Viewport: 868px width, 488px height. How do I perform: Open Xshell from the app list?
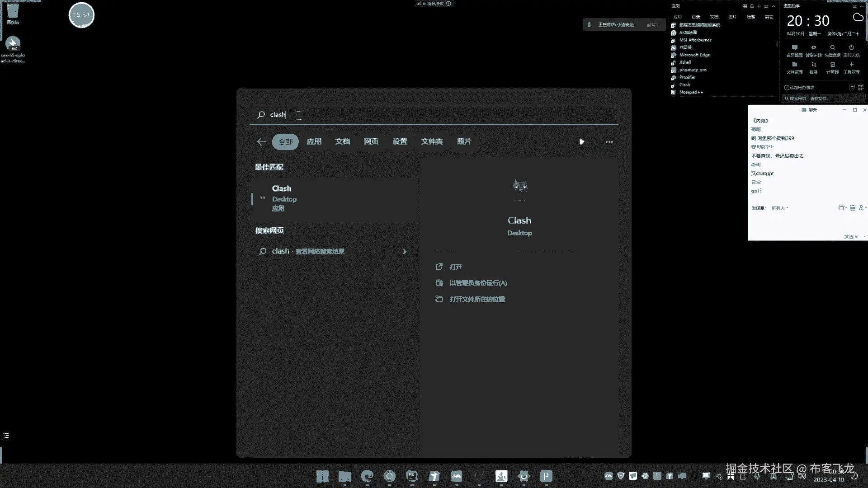point(685,62)
